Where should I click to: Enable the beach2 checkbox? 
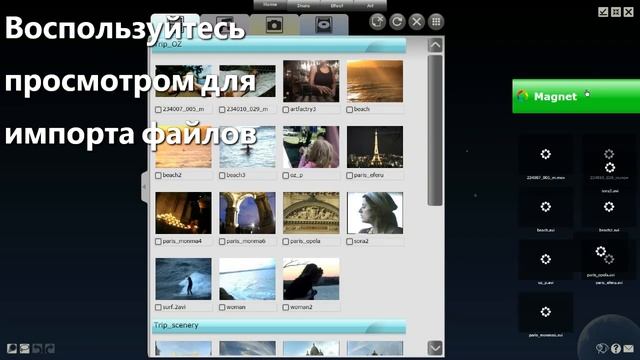pos(158,175)
